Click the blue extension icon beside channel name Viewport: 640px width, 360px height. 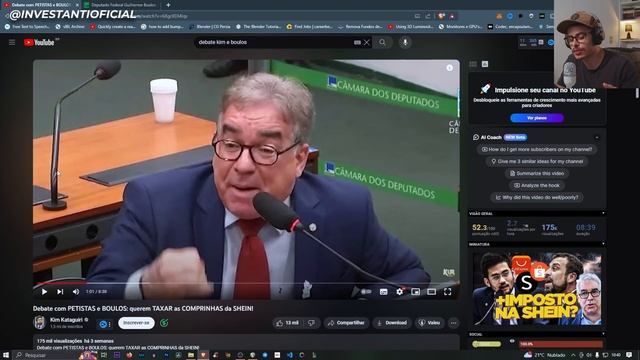pos(103,324)
